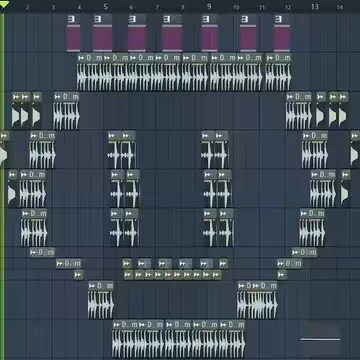This screenshot has height=360, width=360.
Task: Open menu icon of purple pattern clip under bar 9
Action: (x=206, y=19)
